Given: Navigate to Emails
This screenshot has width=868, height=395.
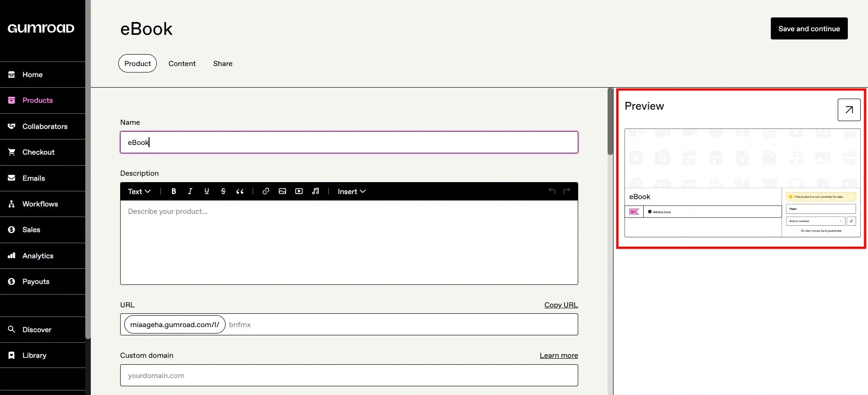Looking at the screenshot, I should (43, 178).
